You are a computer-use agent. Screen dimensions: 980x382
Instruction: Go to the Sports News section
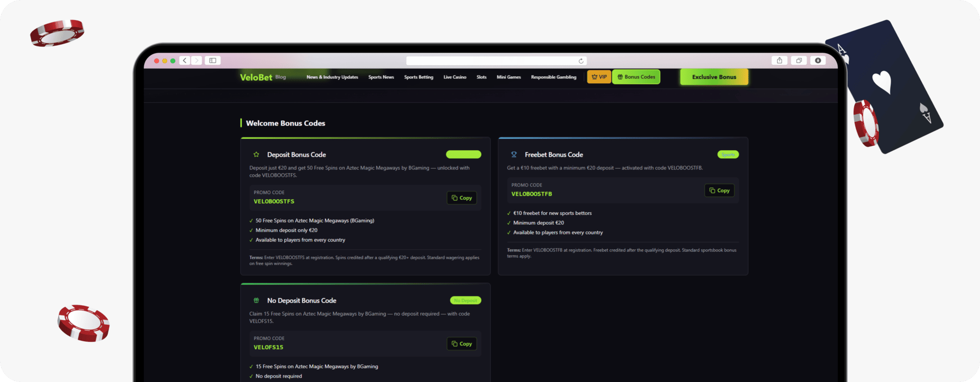381,77
